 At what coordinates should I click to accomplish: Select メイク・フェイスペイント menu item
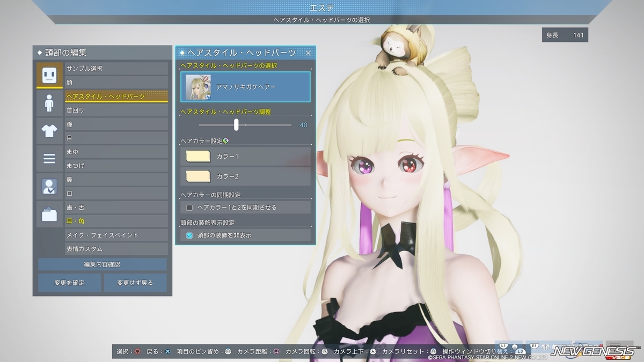point(116,235)
